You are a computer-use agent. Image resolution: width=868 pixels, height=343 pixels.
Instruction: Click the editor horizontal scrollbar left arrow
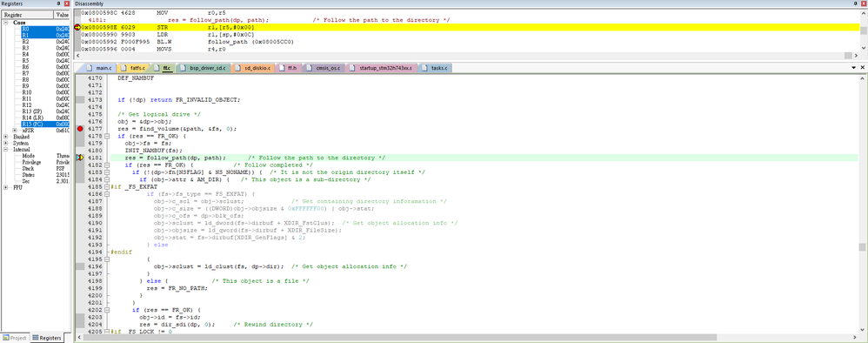(80, 337)
